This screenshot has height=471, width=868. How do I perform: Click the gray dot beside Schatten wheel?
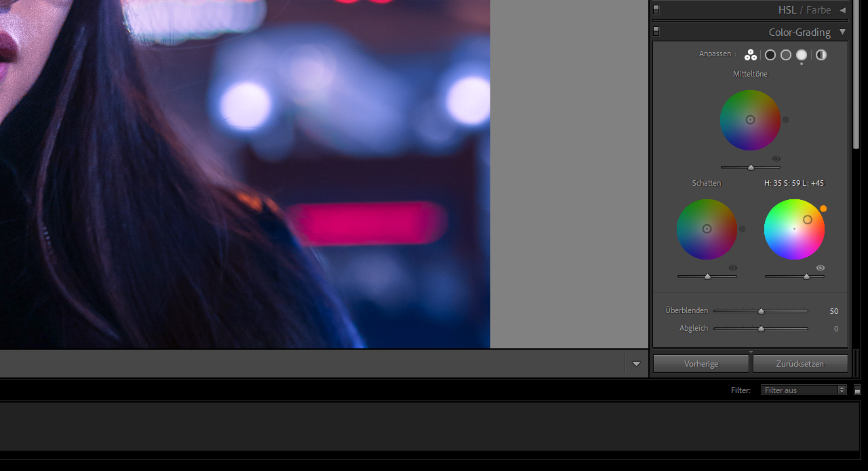click(742, 229)
